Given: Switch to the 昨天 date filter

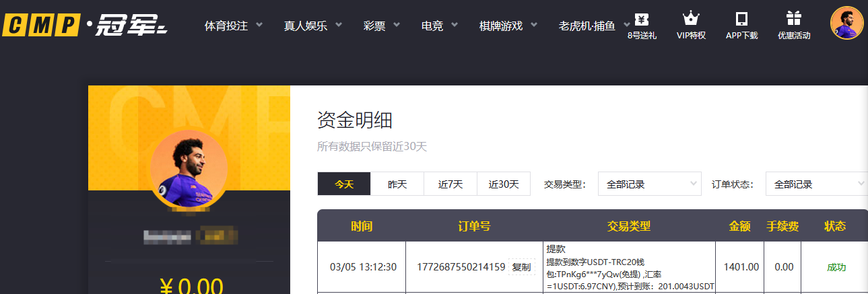Looking at the screenshot, I should [397, 184].
